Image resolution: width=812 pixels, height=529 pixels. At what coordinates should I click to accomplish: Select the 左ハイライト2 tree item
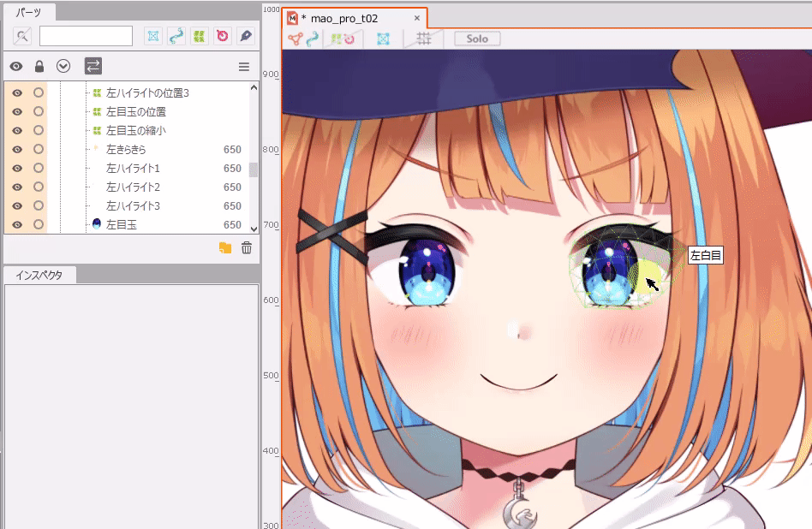click(133, 187)
